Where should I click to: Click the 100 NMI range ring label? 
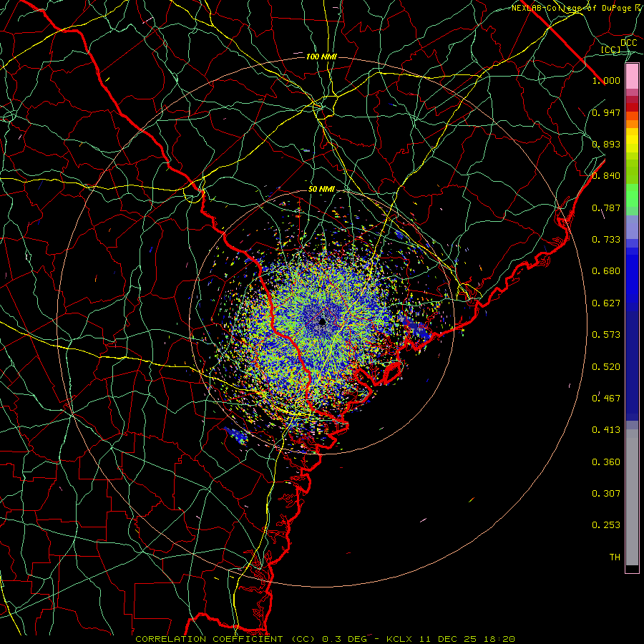321,57
